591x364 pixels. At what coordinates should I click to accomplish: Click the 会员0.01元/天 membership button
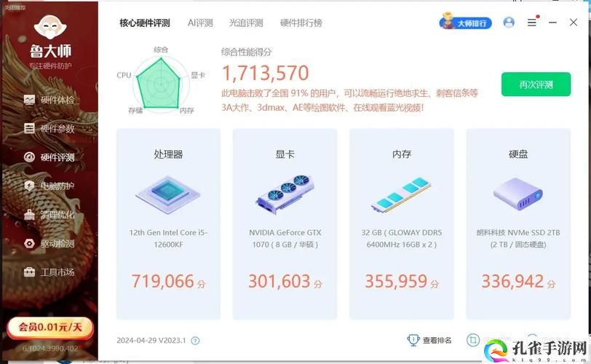(x=49, y=327)
